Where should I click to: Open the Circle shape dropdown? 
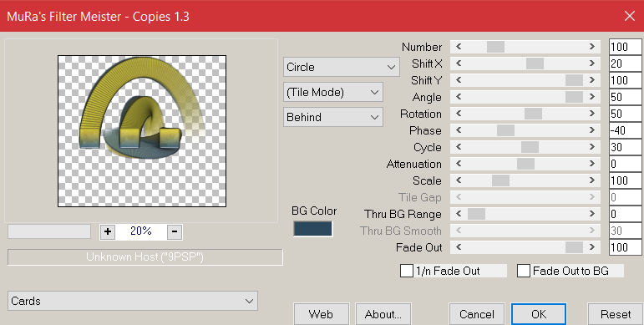click(x=342, y=67)
